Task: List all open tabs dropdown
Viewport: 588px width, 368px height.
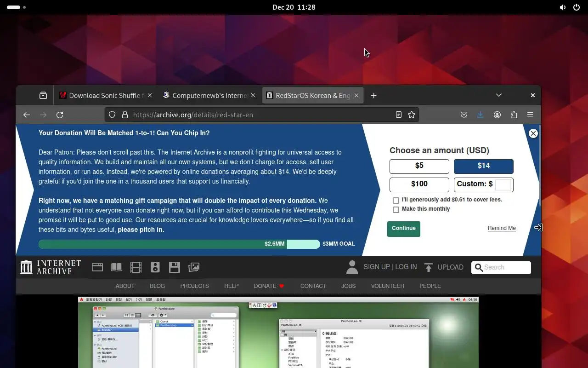Action: click(x=499, y=96)
